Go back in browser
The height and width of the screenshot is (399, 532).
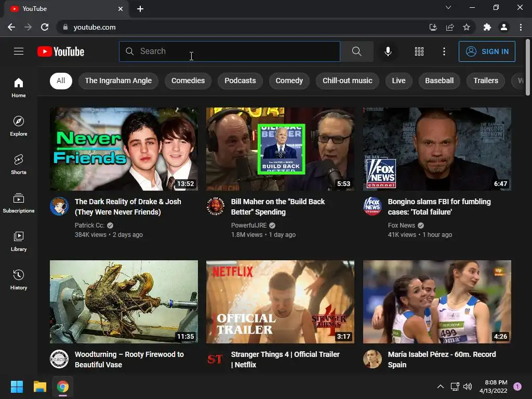click(11, 27)
